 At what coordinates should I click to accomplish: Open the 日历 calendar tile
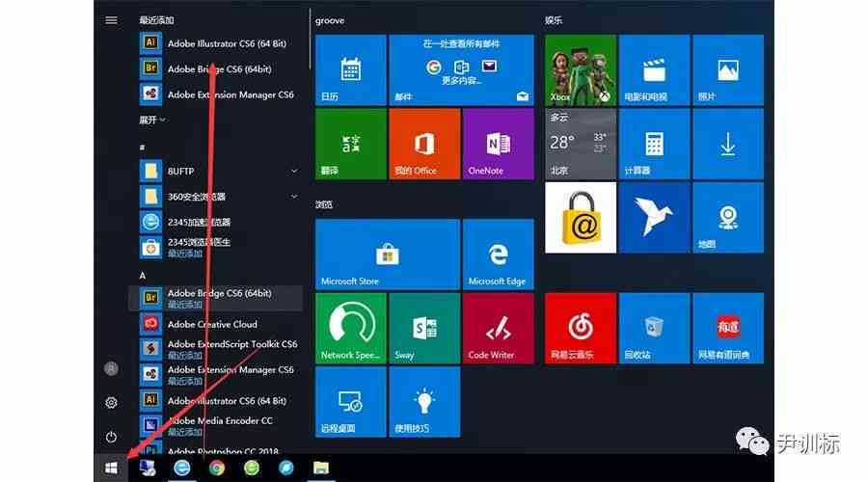350,69
